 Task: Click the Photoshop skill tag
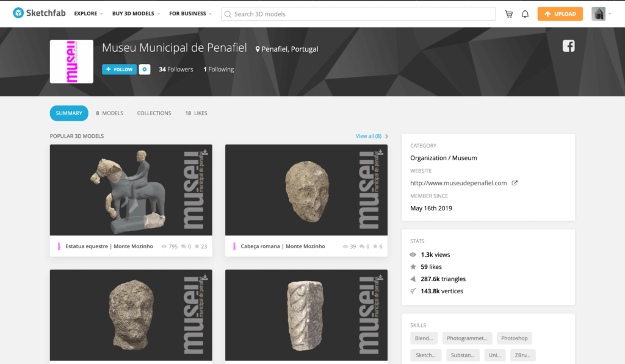[x=514, y=338]
